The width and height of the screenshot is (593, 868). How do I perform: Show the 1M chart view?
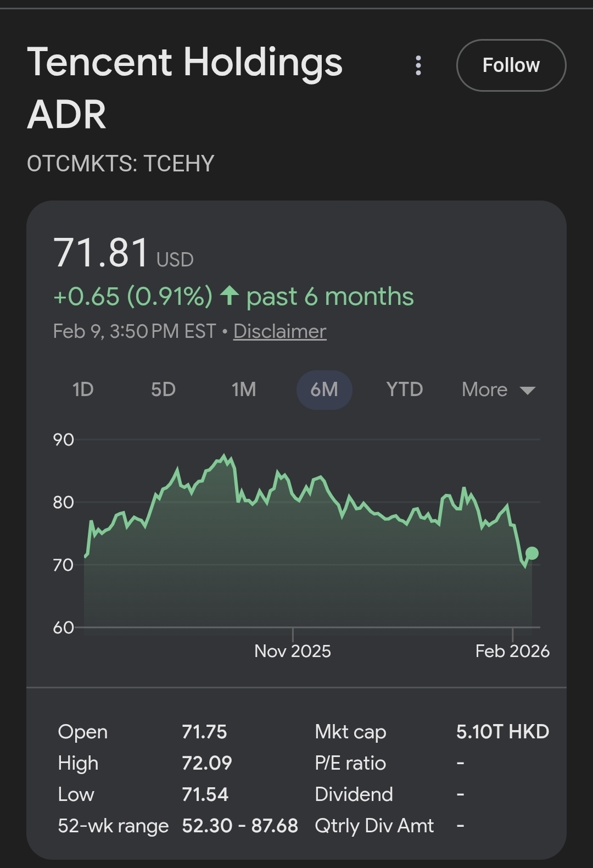[244, 390]
